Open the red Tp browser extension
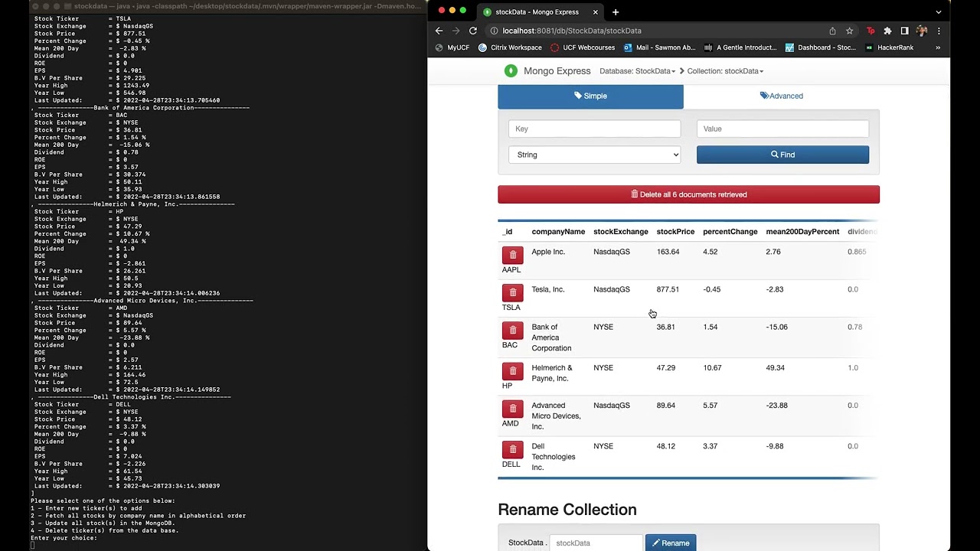 pyautogui.click(x=871, y=31)
